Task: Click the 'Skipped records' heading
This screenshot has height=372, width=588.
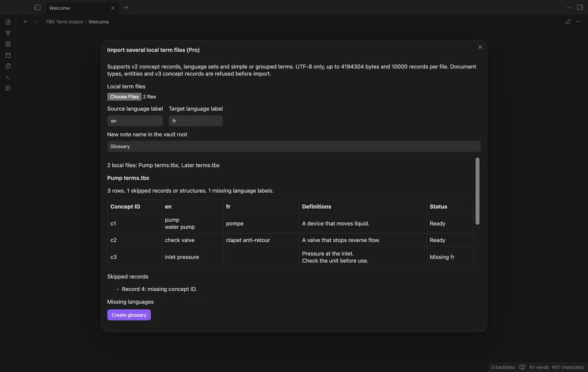Action: [x=128, y=277]
